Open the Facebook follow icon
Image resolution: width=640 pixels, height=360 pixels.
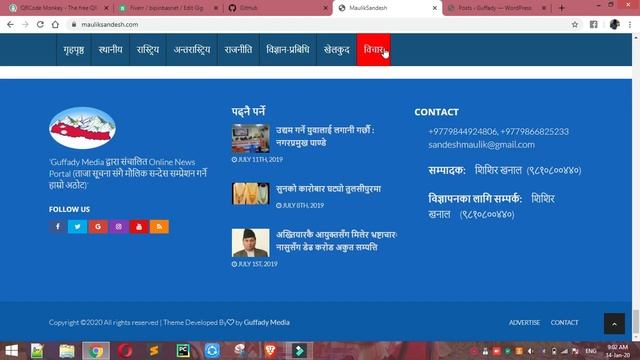pos(58,227)
